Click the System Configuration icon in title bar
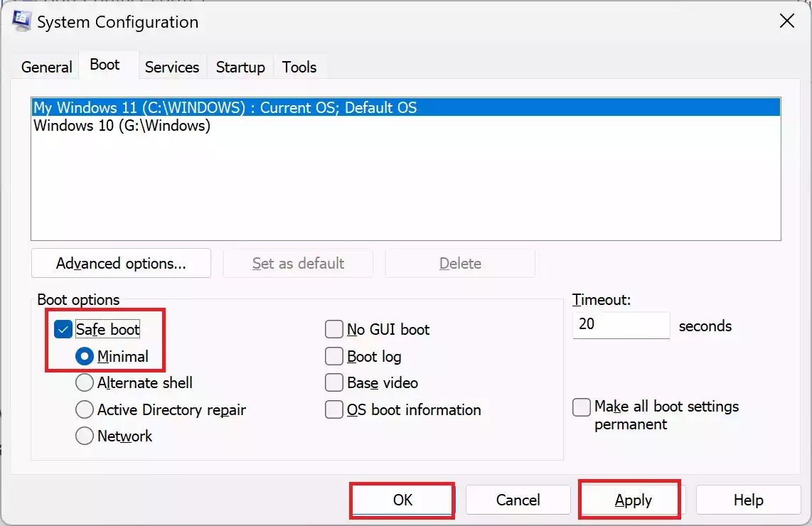812x526 pixels. point(20,21)
